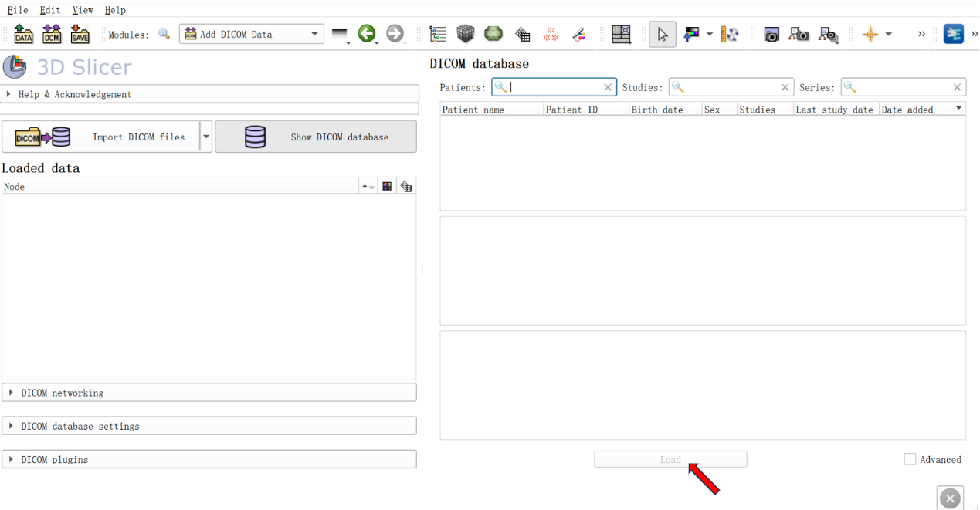Focus the Series search input
Screen dimensions: 980x510
click(x=903, y=87)
